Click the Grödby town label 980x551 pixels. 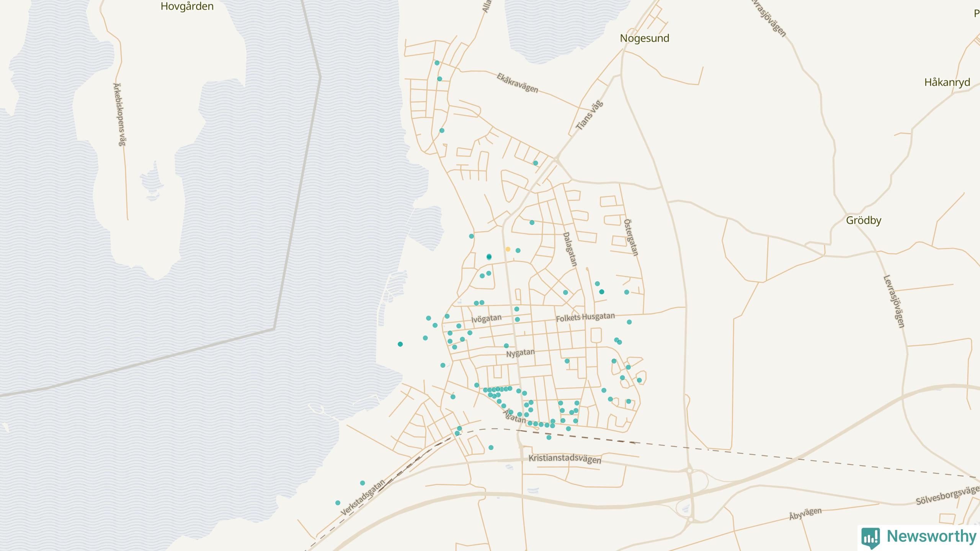point(863,220)
